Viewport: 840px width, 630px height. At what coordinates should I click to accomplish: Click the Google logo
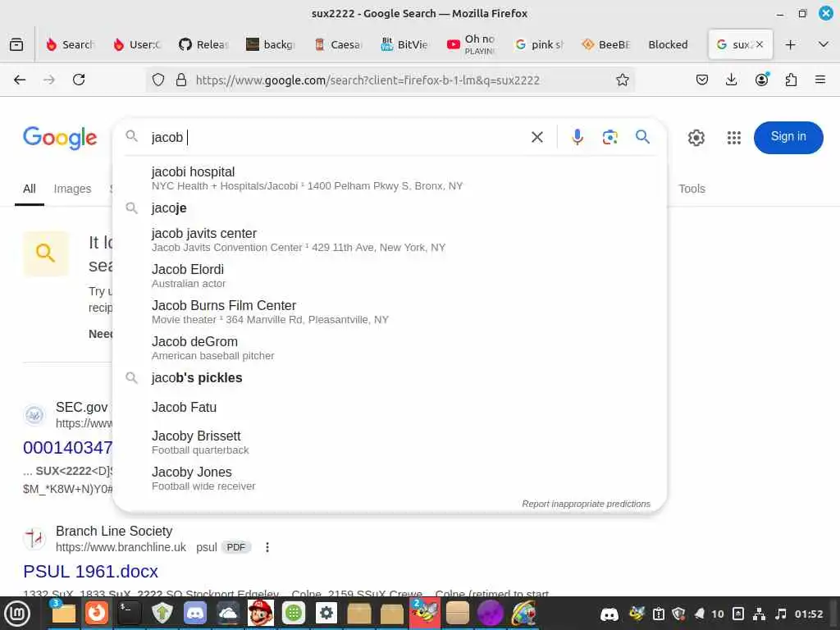[60, 138]
